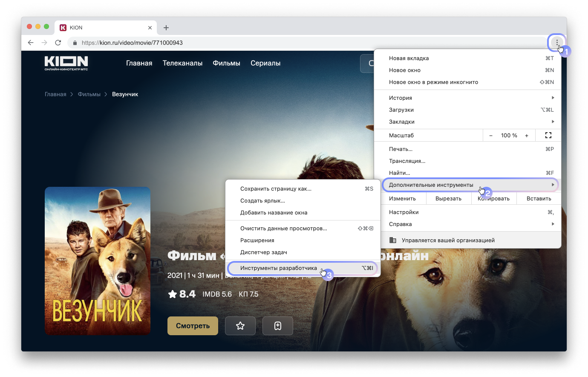Open Новое окно в режиме инкогнито
The image size is (588, 377).
point(467,82)
